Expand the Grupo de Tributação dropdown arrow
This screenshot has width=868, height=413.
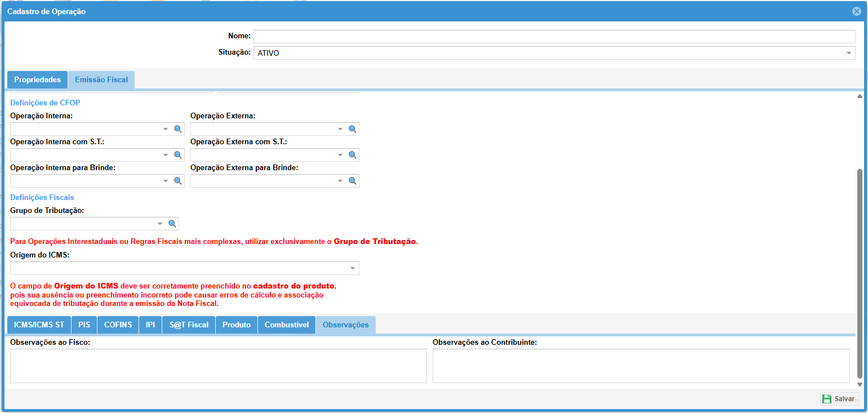click(x=160, y=224)
